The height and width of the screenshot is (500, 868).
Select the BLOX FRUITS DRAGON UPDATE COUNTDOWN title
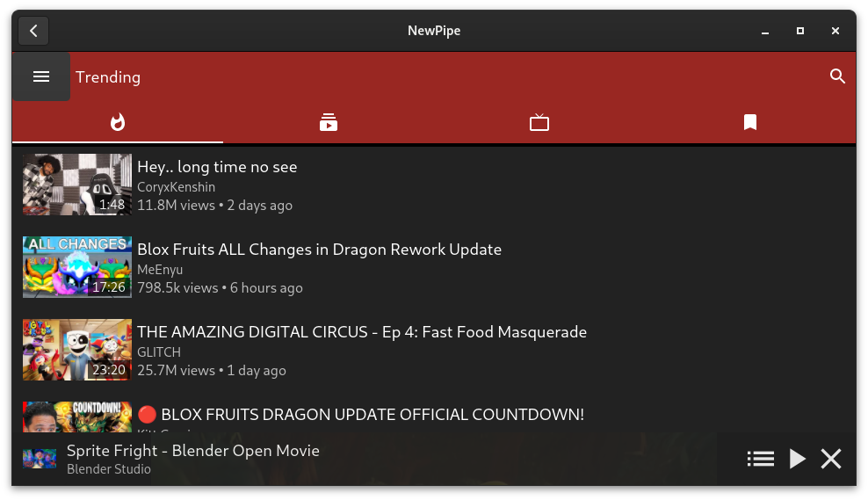(x=361, y=415)
